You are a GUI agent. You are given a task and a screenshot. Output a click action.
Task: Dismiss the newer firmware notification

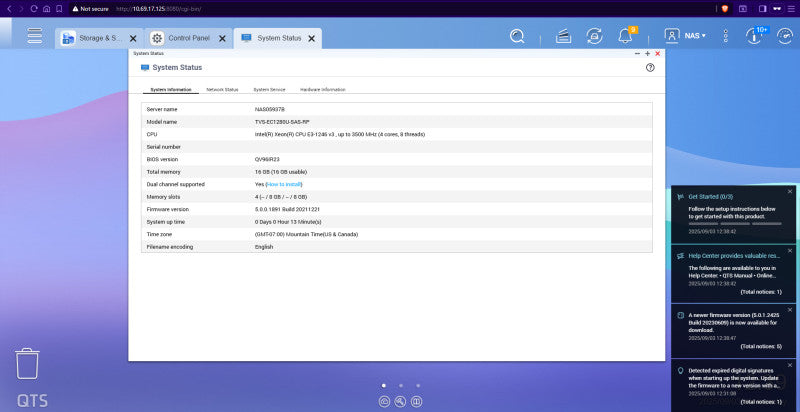click(x=790, y=310)
